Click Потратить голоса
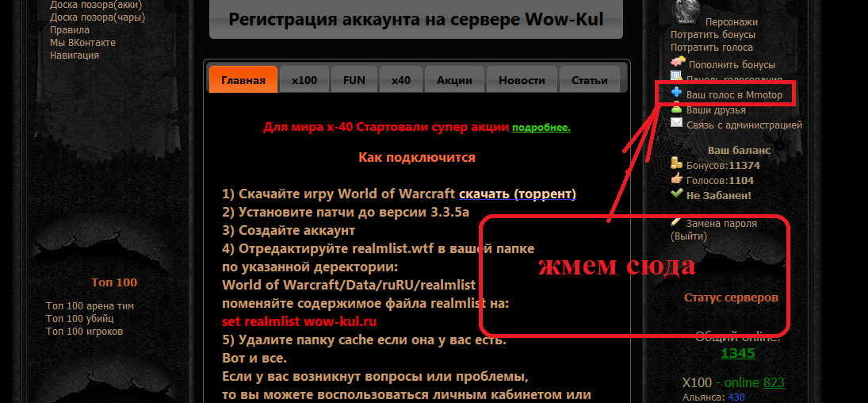This screenshot has width=868, height=403. tap(712, 48)
